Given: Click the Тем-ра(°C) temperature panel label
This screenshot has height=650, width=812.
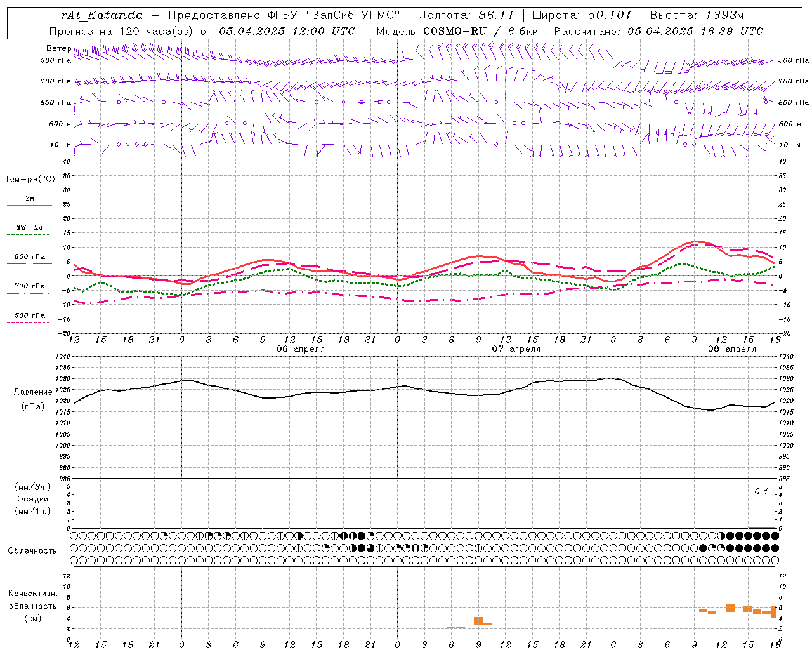Looking at the screenshot, I should tap(30, 180).
